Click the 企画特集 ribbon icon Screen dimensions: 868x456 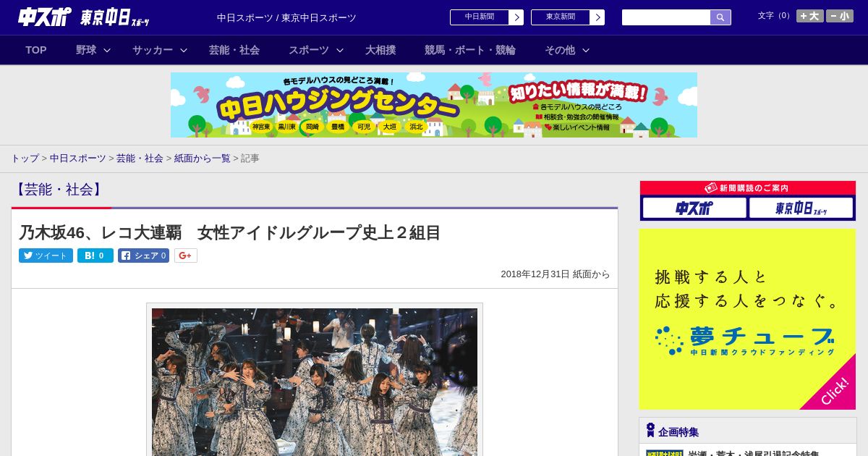[x=650, y=430]
